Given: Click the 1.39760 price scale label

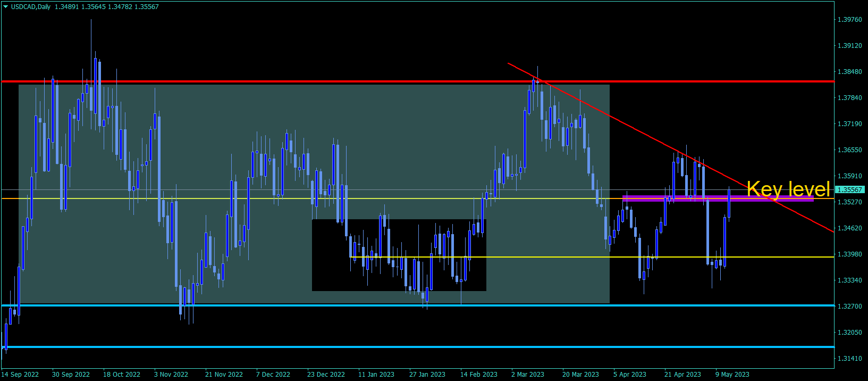Looking at the screenshot, I should 849,20.
